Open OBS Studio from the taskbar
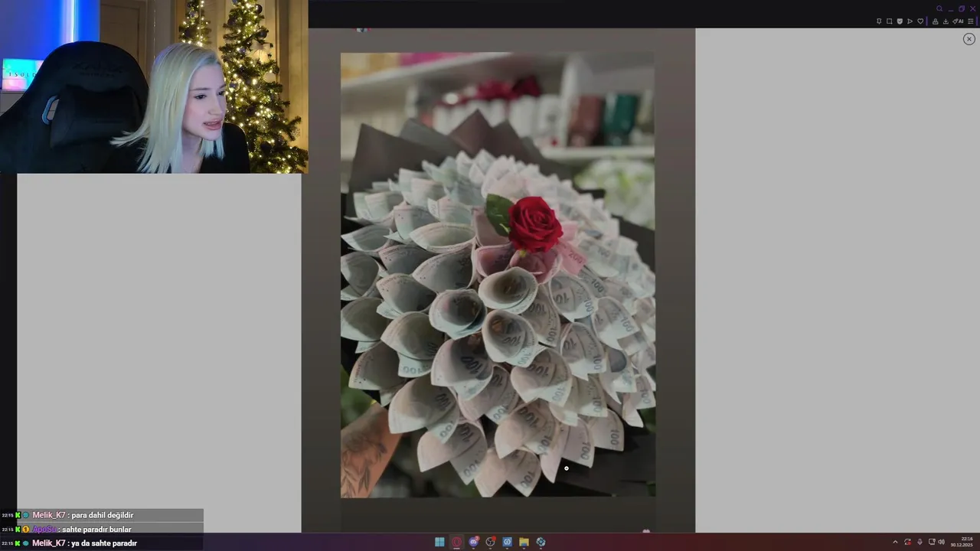Viewport: 980px width, 551px height. point(491,542)
